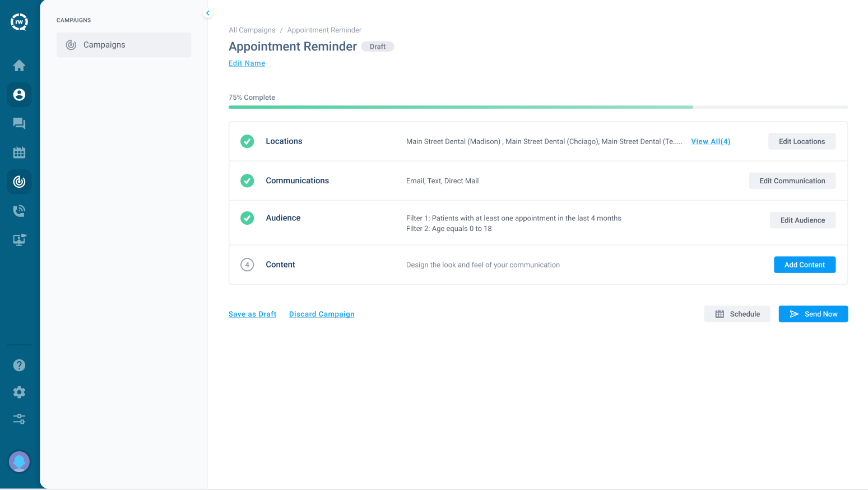Open the Settings gear icon
Viewport: 868px width, 490px height.
click(x=19, y=392)
